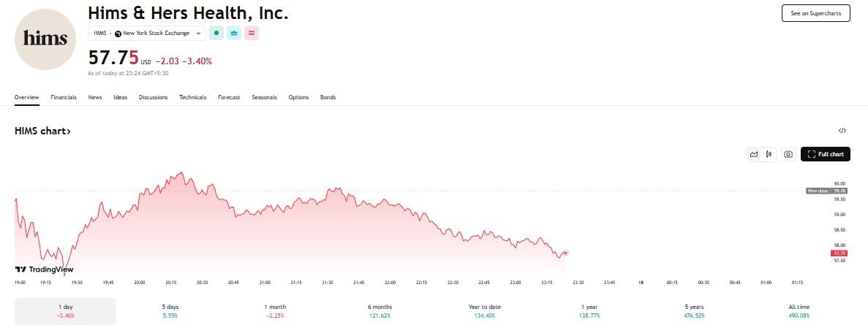Viewport: 868px width, 333px height.
Task: Click the pink approximate-equal data icon
Action: point(252,33)
